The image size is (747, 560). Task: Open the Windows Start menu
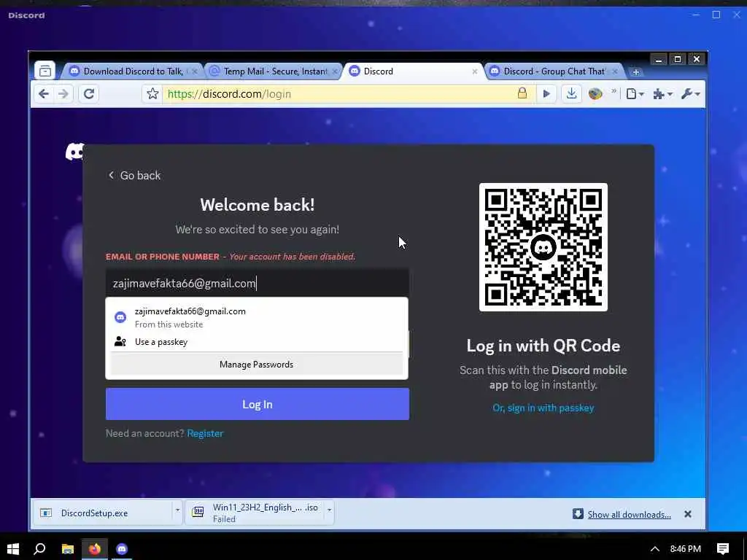13,548
